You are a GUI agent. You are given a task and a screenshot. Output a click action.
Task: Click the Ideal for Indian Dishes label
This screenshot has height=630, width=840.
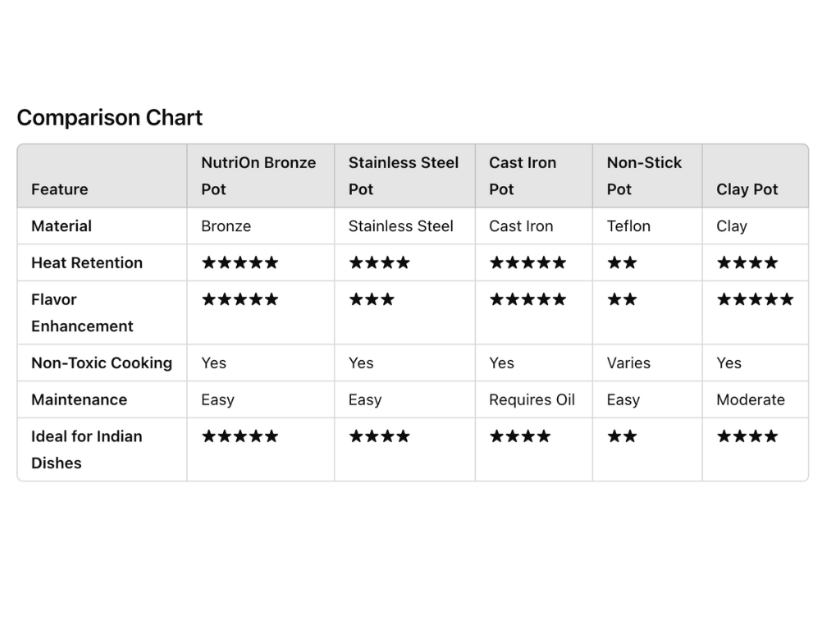[86, 450]
